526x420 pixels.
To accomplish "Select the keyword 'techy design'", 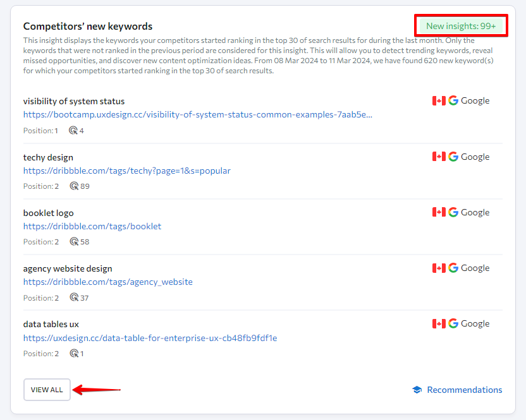I will [48, 157].
